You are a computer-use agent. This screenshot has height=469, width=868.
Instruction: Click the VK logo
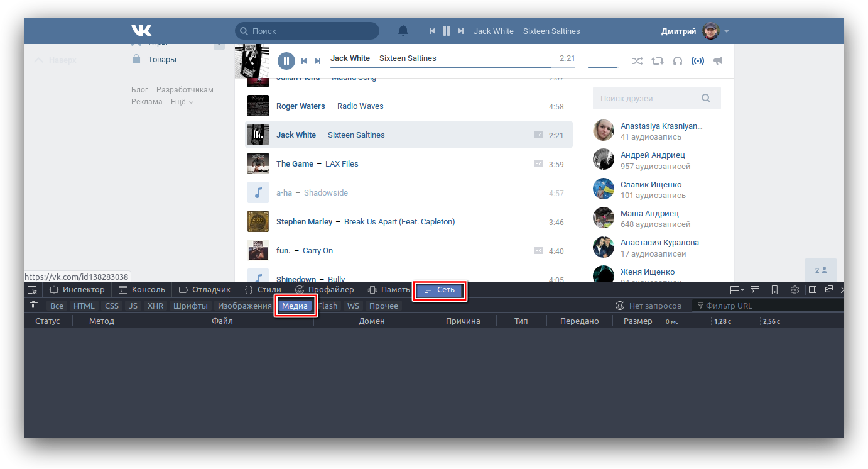click(x=141, y=30)
